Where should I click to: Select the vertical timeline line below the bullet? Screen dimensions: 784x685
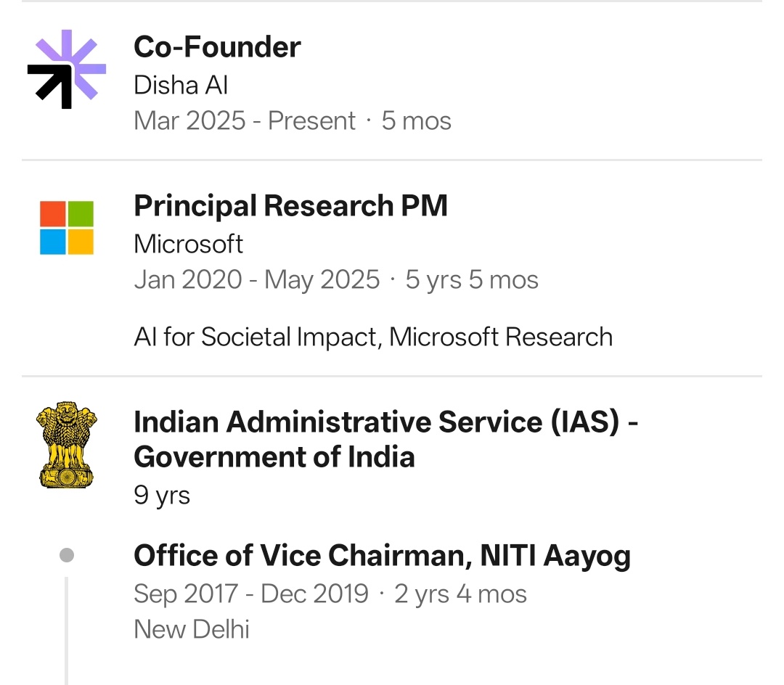click(66, 631)
